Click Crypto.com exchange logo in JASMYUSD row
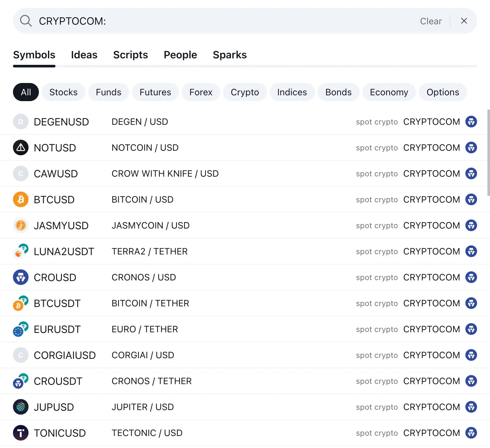Image resolution: width=490 pixels, height=448 pixels. (x=471, y=225)
